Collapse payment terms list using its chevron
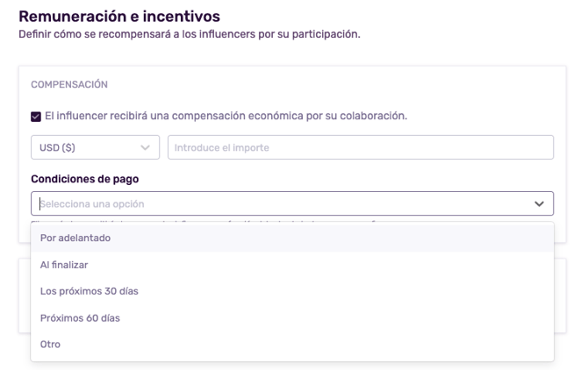This screenshot has width=588, height=370. coord(539,203)
